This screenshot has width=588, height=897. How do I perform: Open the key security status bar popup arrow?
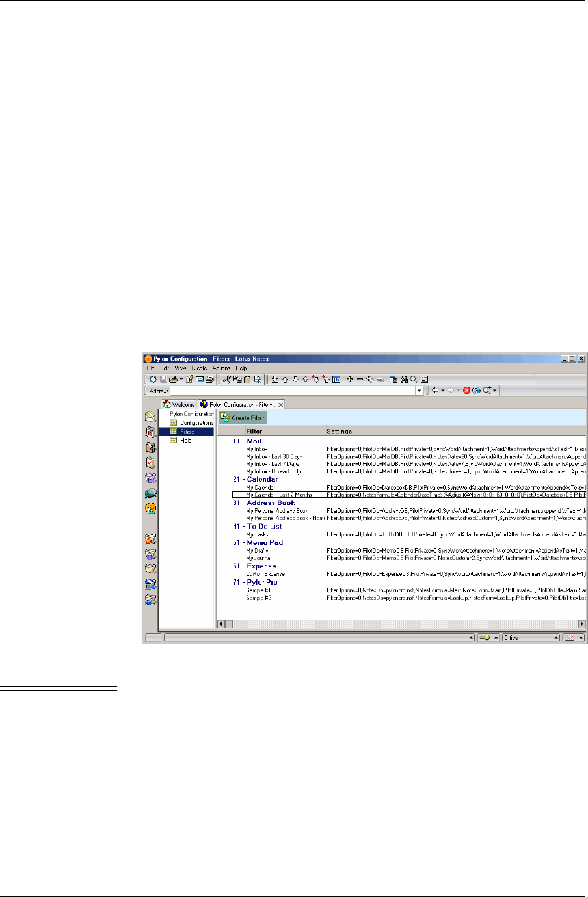tap(496, 638)
